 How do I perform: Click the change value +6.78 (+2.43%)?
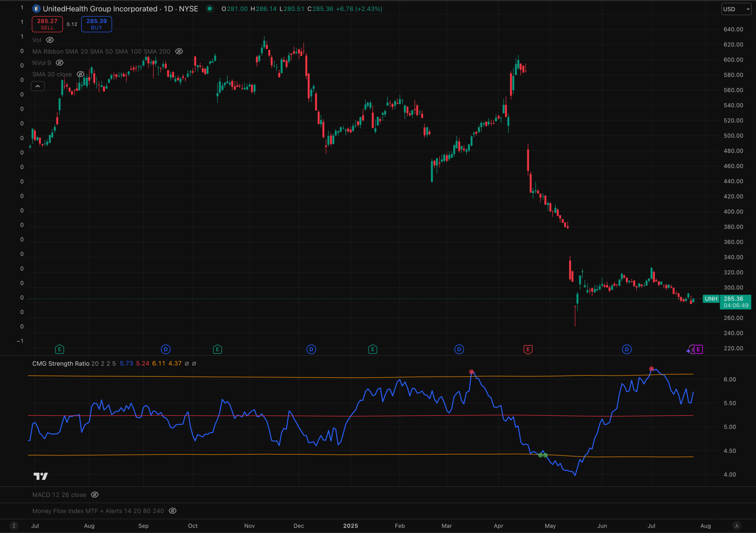click(x=359, y=9)
